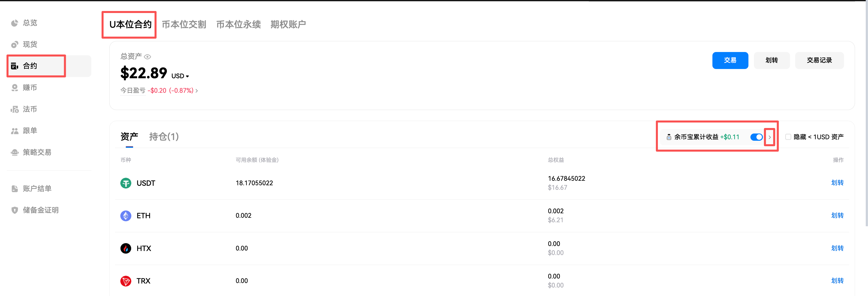Viewport: 868px width, 296px height.
Task: Click 划转 transfer link for TRX
Action: pos(837,280)
